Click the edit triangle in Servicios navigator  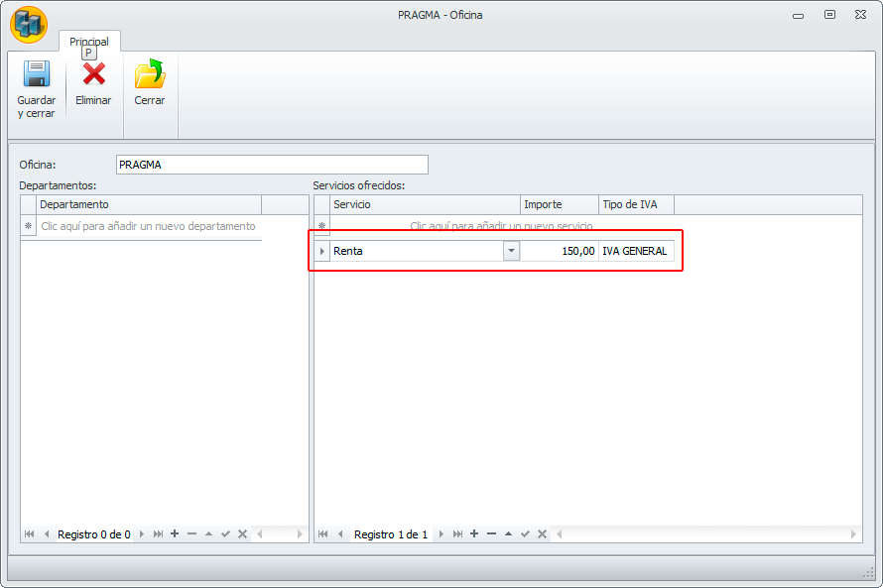tap(509, 533)
